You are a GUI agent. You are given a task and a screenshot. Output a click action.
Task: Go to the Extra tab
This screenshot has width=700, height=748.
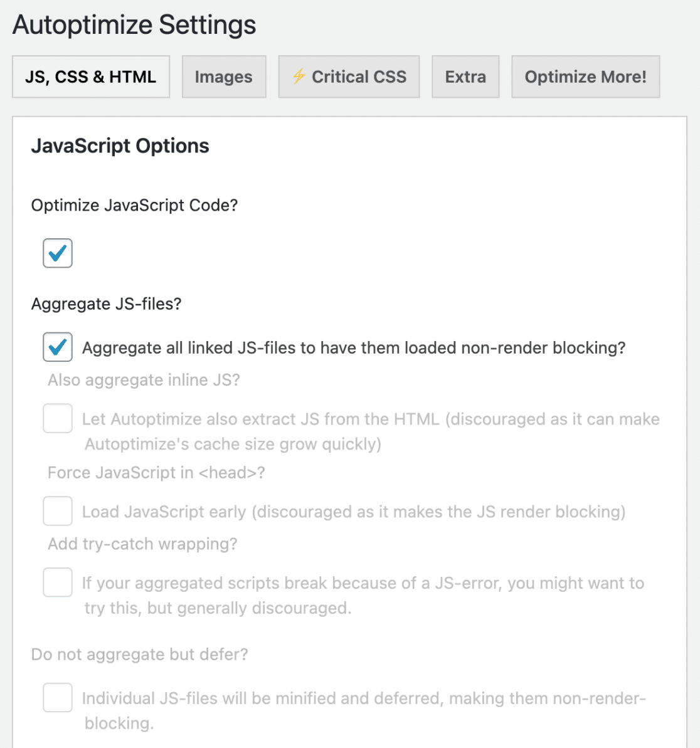click(x=465, y=76)
